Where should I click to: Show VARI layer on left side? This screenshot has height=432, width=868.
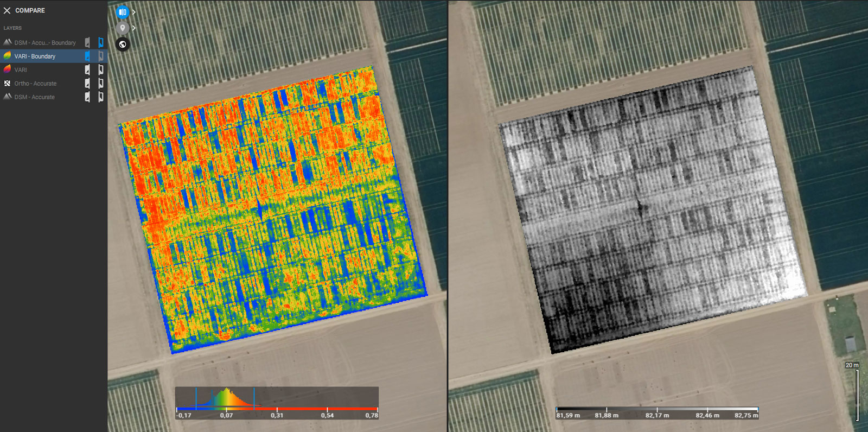pyautogui.click(x=87, y=70)
